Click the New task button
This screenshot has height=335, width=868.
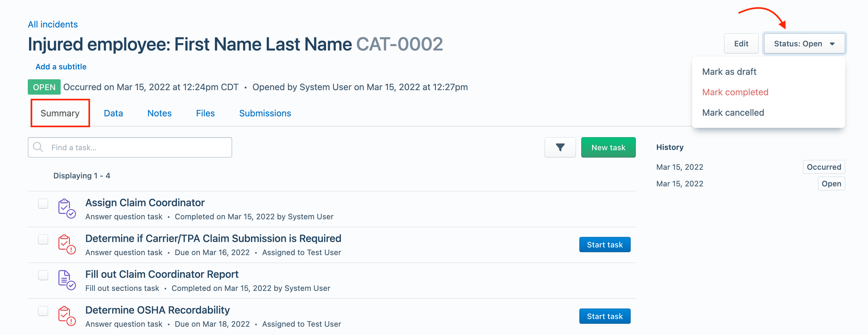click(608, 147)
